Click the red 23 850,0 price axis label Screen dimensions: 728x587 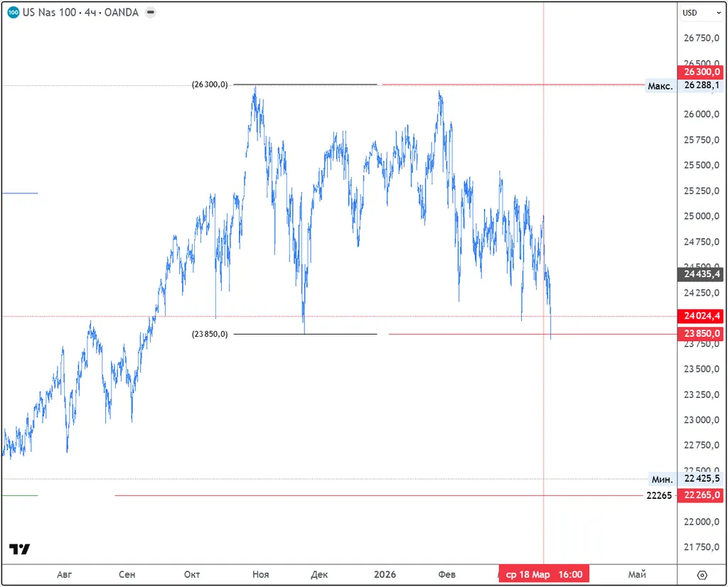700,334
